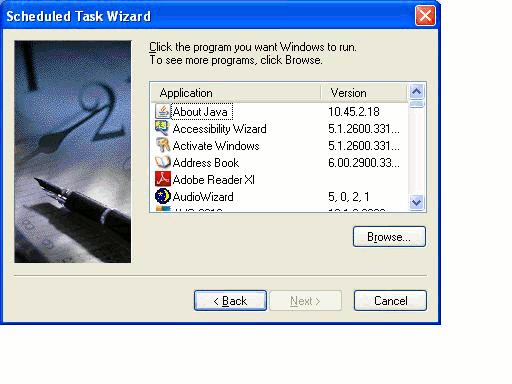Image resolution: width=512 pixels, height=384 pixels.
Task: Click the Activate Windows keys icon
Action: point(163,145)
